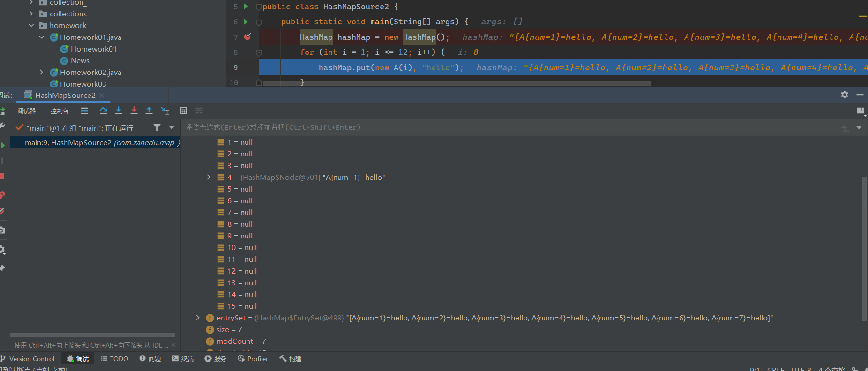
Task: Expand the collections_ folder
Action: [x=31, y=14]
